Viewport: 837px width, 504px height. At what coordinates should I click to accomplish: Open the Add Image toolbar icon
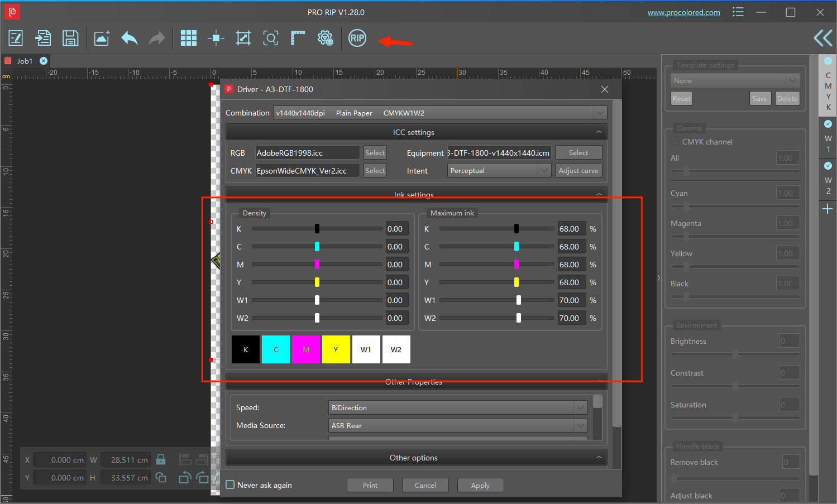coord(102,38)
